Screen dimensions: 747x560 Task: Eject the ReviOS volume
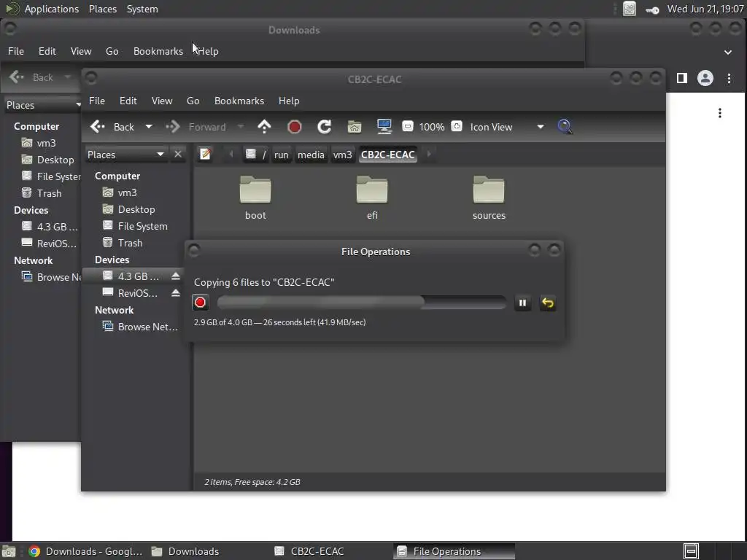[x=176, y=293]
